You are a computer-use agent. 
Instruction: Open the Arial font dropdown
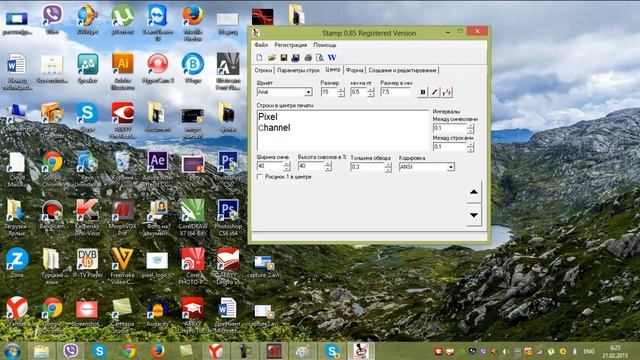pyautogui.click(x=308, y=92)
